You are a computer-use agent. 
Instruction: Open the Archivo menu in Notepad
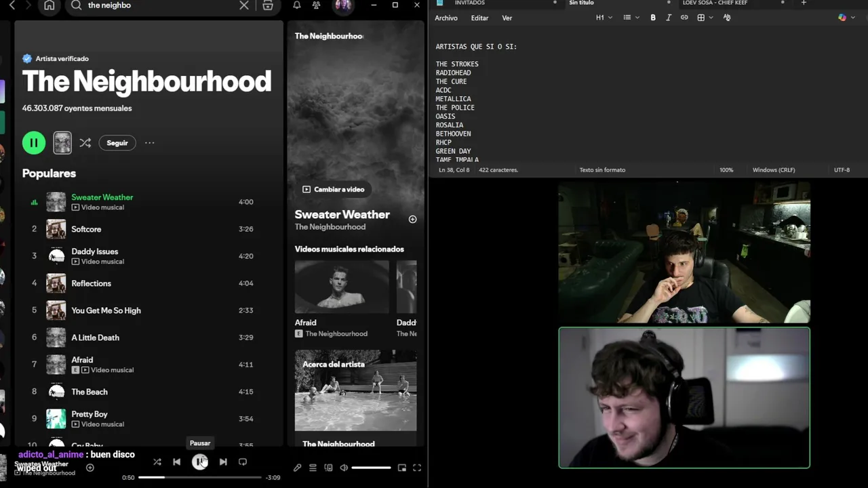click(446, 18)
